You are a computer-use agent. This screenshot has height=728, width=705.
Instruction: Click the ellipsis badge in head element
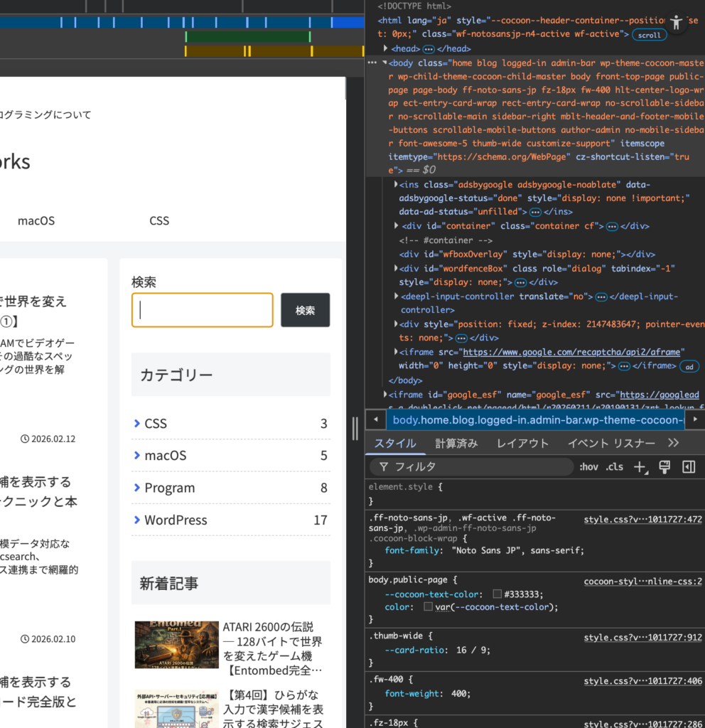[x=429, y=49]
